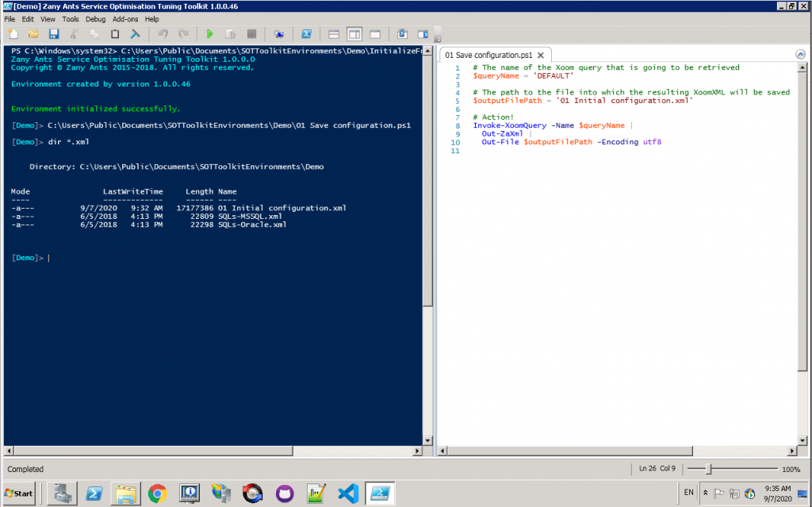
Task: Select the 01 Save configuration.ps1 tab
Action: tap(488, 55)
